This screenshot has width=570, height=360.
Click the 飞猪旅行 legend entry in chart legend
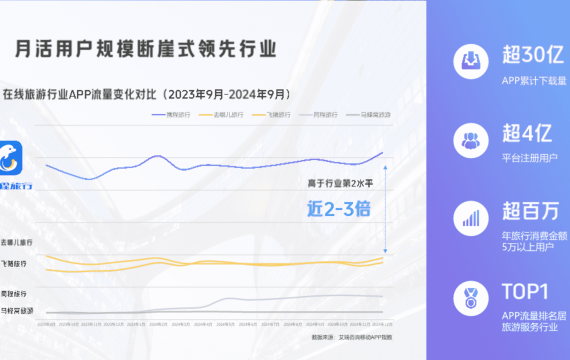coord(271,115)
